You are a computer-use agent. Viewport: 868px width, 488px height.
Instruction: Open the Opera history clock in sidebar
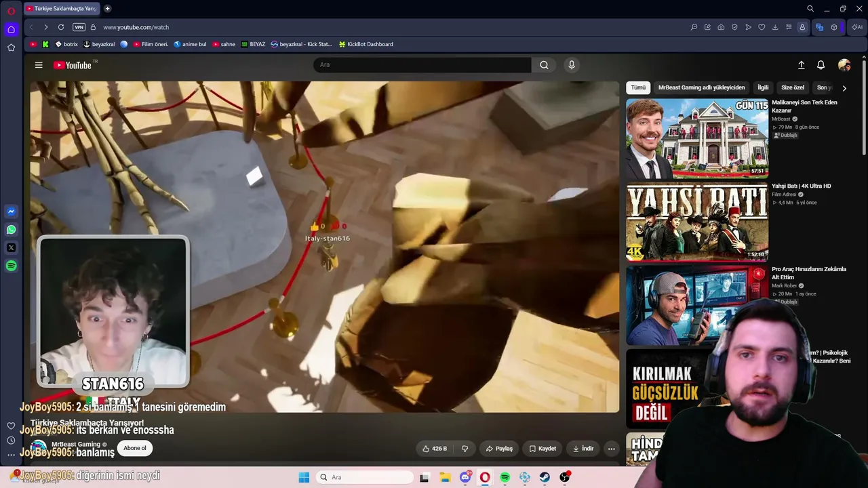coord(11,441)
